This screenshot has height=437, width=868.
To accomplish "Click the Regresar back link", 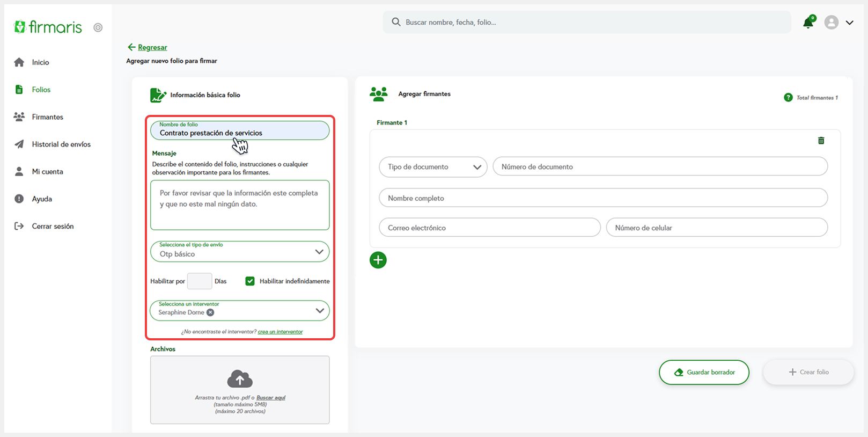I will coord(152,47).
